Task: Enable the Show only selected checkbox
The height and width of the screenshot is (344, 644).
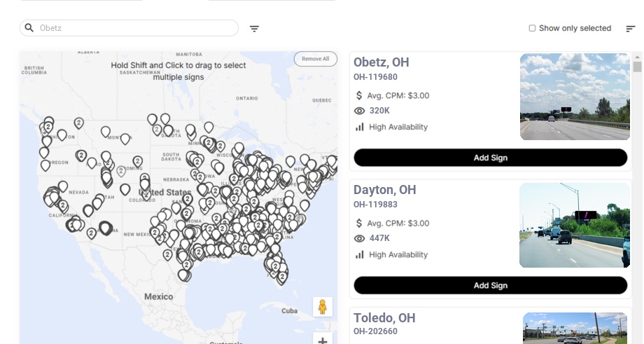Action: tap(532, 28)
